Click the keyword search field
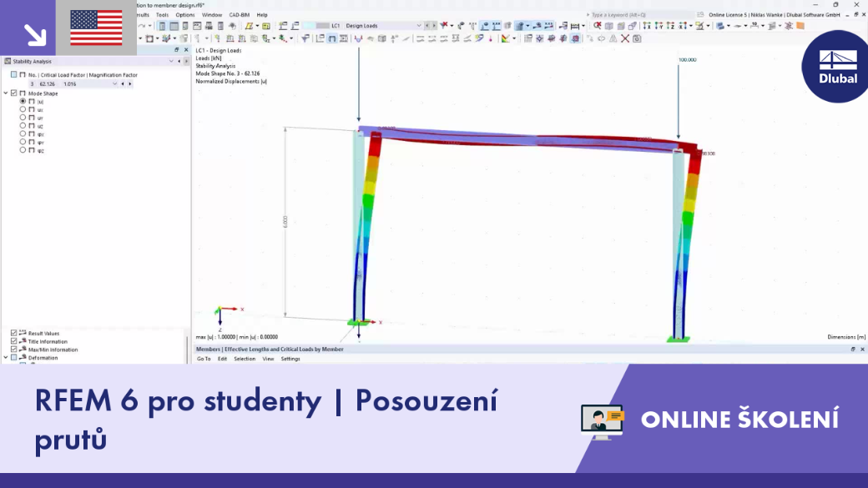The height and width of the screenshot is (488, 868). coord(639,15)
